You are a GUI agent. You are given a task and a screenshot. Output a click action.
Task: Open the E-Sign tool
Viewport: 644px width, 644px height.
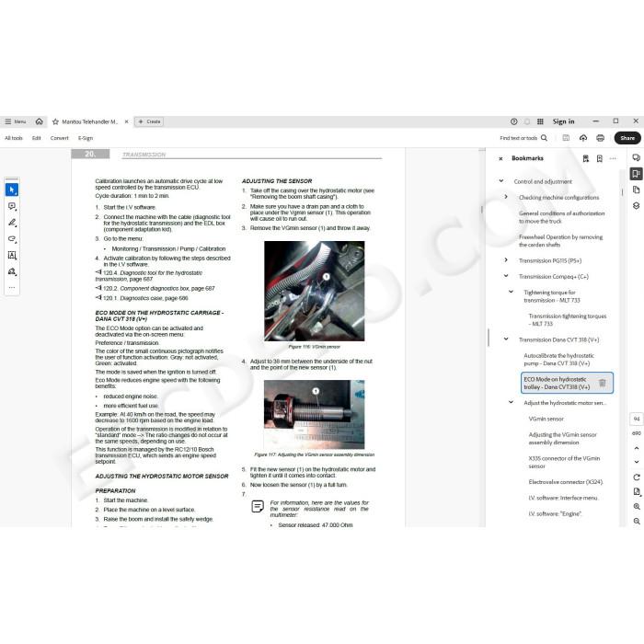click(86, 138)
